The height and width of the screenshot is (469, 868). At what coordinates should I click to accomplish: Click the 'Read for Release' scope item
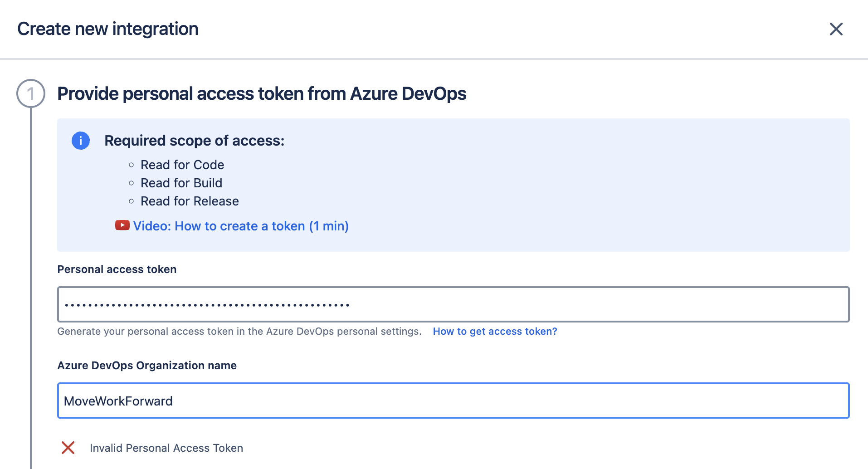click(190, 201)
